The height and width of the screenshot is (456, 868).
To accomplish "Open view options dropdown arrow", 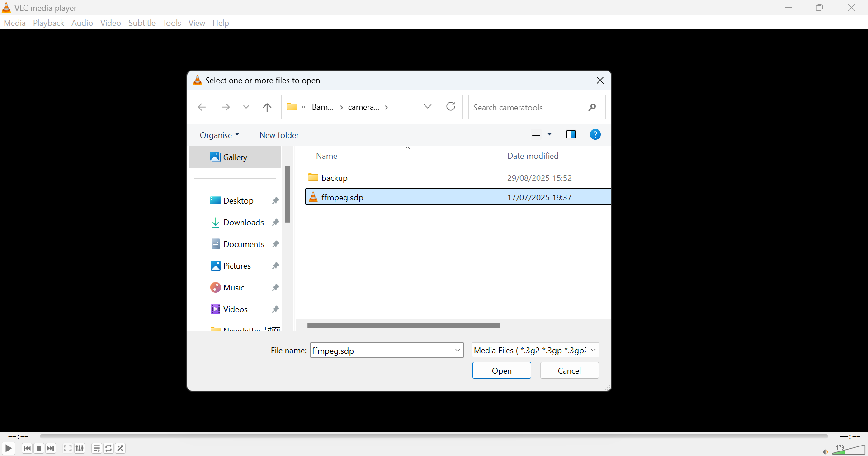I will tap(550, 134).
